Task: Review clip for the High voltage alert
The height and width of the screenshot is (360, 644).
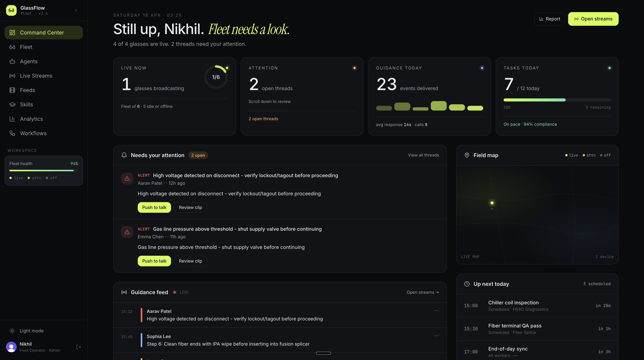Action: [191, 207]
